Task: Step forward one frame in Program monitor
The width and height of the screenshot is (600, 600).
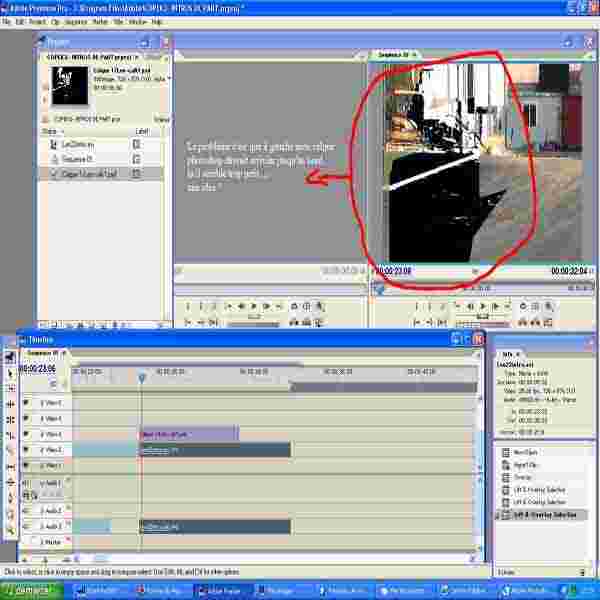Action: [496, 306]
